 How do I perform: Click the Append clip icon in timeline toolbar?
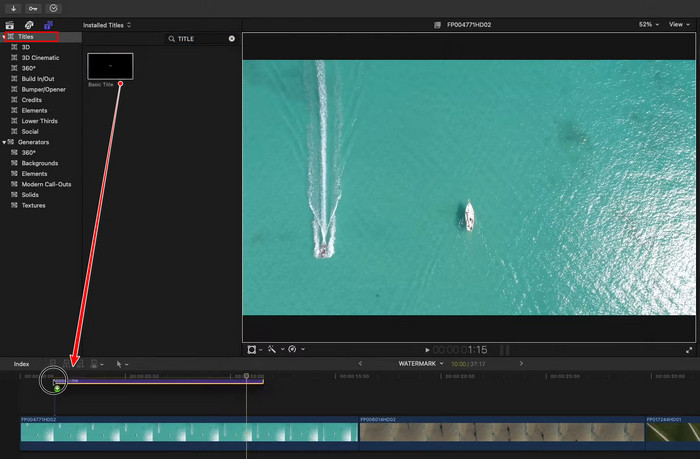[x=80, y=364]
